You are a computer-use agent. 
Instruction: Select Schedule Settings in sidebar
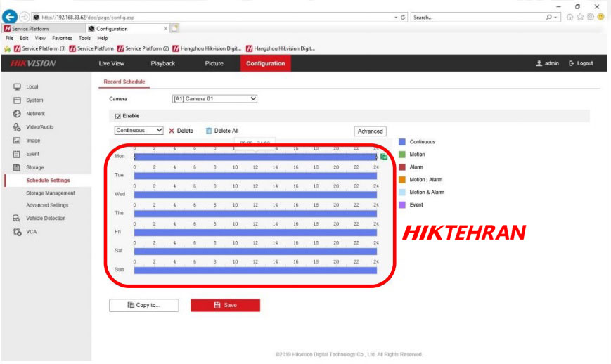pyautogui.click(x=49, y=181)
